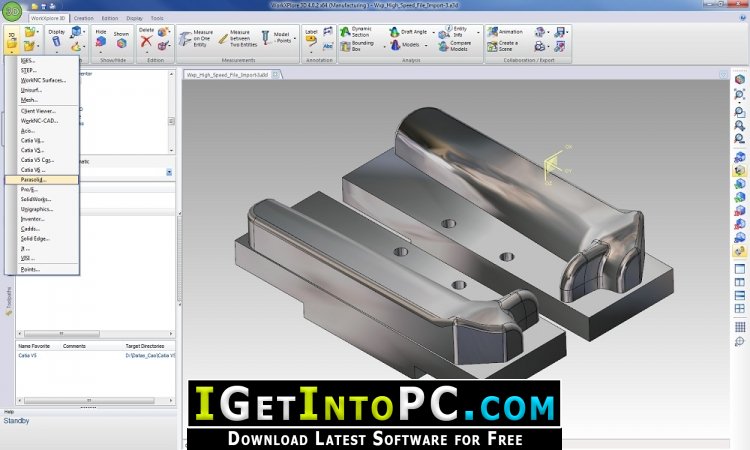Click the Models analysis cone icon

point(395,45)
